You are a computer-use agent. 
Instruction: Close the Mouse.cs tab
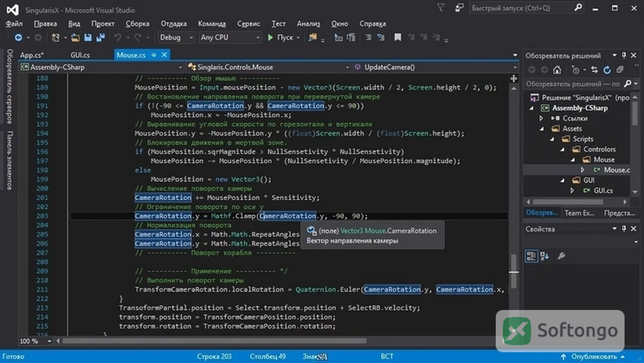(164, 55)
